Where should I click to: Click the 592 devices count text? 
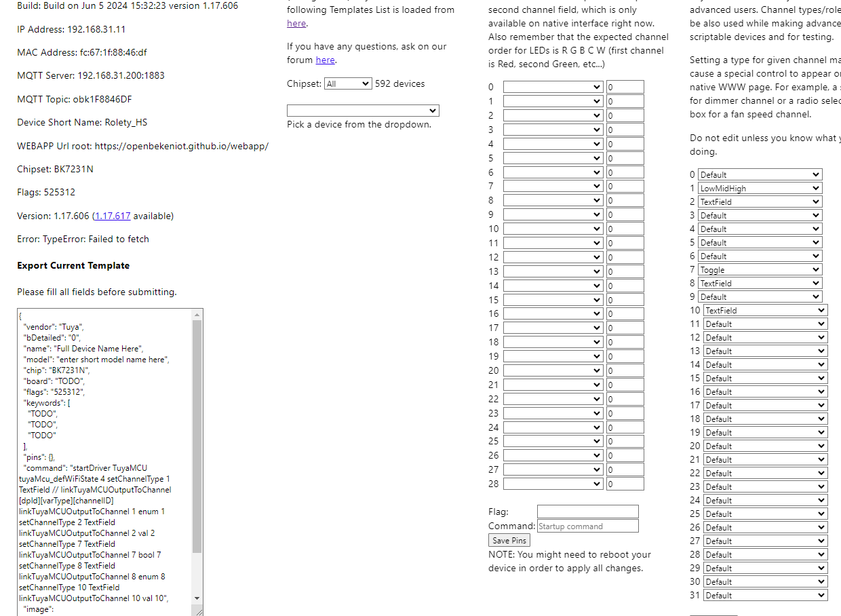tap(400, 83)
